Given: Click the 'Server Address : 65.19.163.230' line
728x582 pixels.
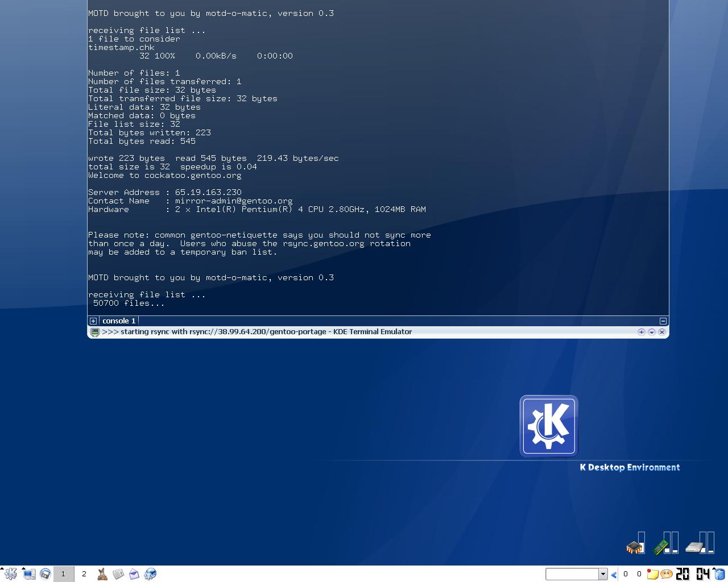Looking at the screenshot, I should click(165, 193).
